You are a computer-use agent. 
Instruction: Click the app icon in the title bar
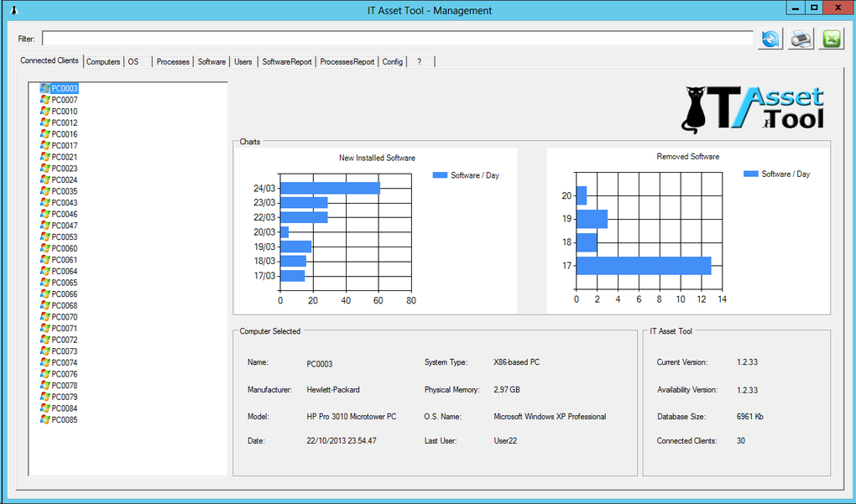[14, 10]
